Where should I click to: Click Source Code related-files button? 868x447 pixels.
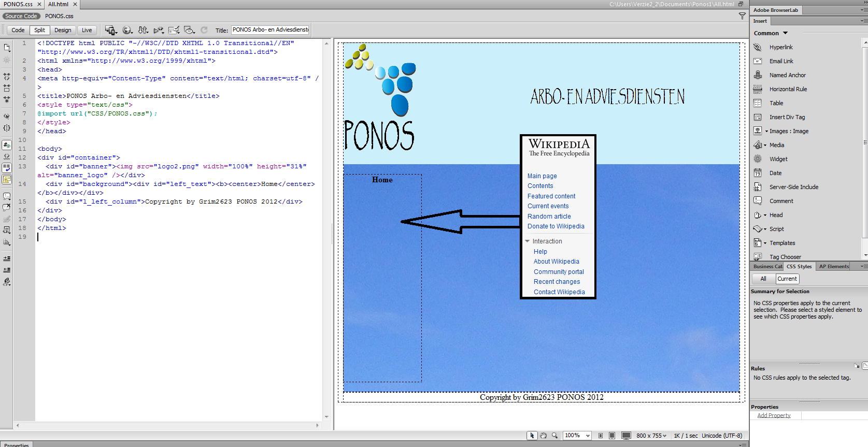coord(21,16)
